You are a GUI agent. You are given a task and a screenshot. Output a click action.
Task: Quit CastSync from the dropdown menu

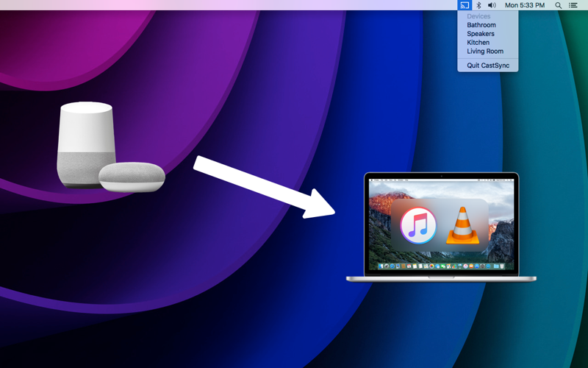(x=488, y=66)
